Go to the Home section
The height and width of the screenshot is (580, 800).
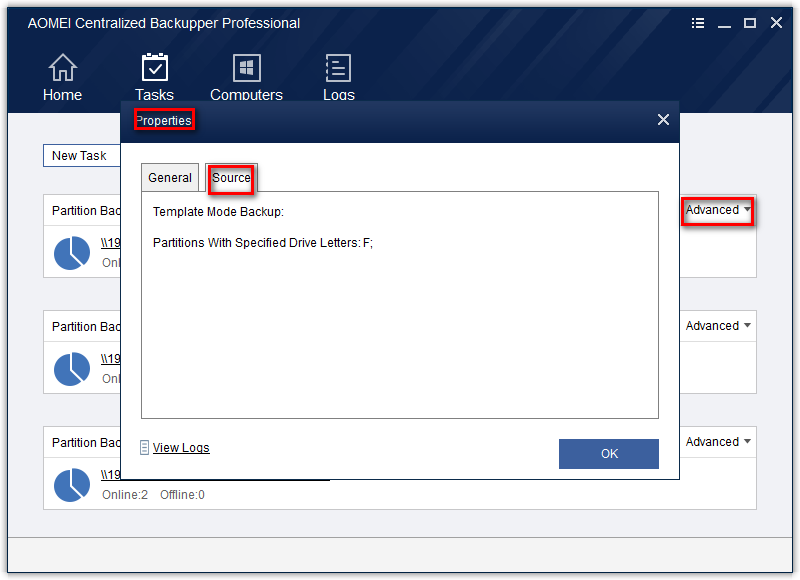click(62, 77)
